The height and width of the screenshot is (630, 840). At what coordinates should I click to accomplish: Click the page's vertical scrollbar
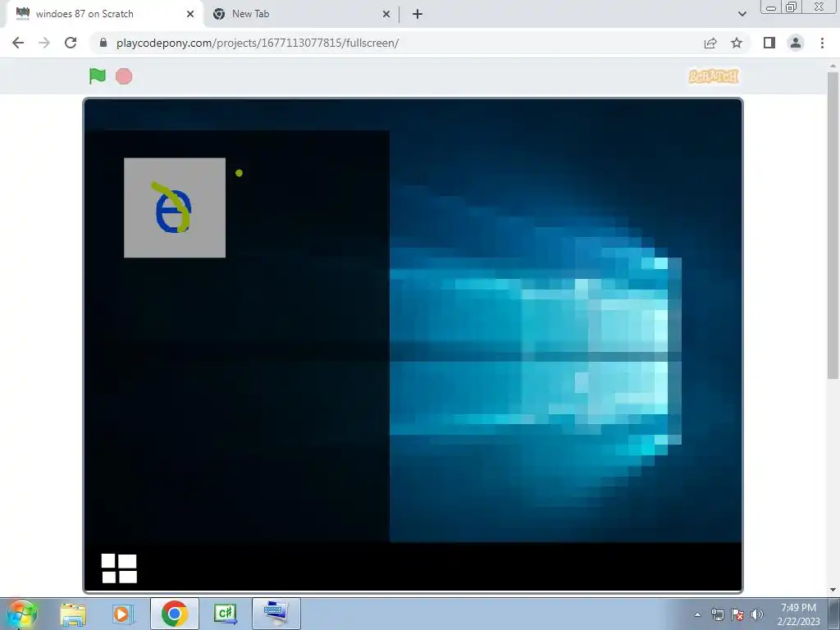(x=833, y=225)
